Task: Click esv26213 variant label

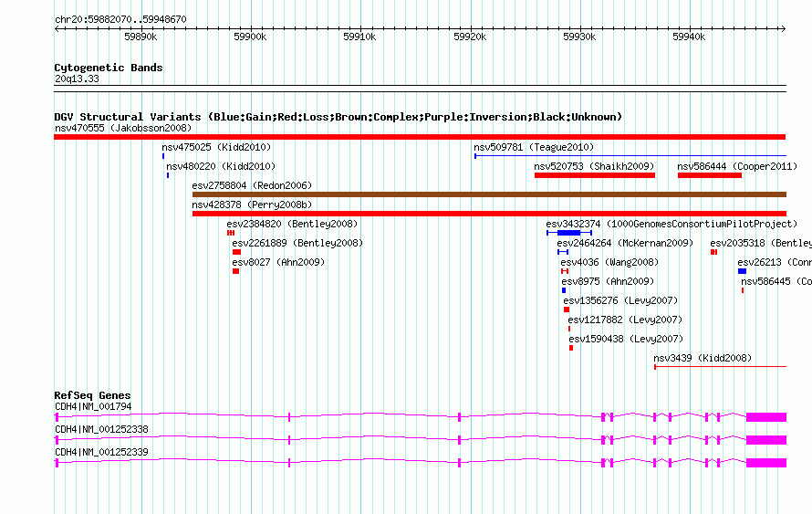Action: [775, 262]
